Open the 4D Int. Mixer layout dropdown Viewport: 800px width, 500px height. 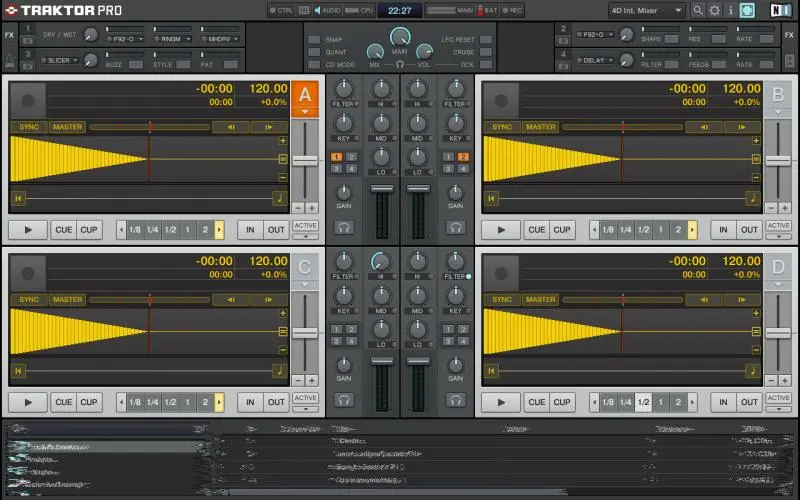click(x=646, y=10)
